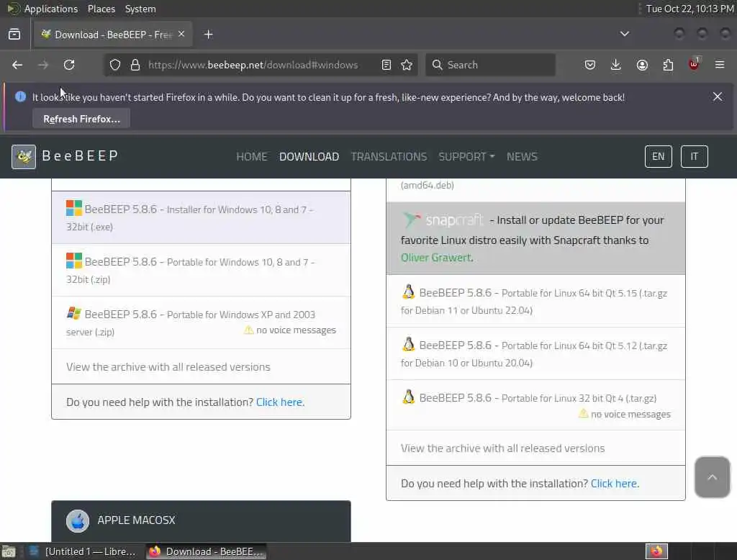Open the Firefox hamburger menu
The width and height of the screenshot is (737, 560).
click(x=720, y=65)
